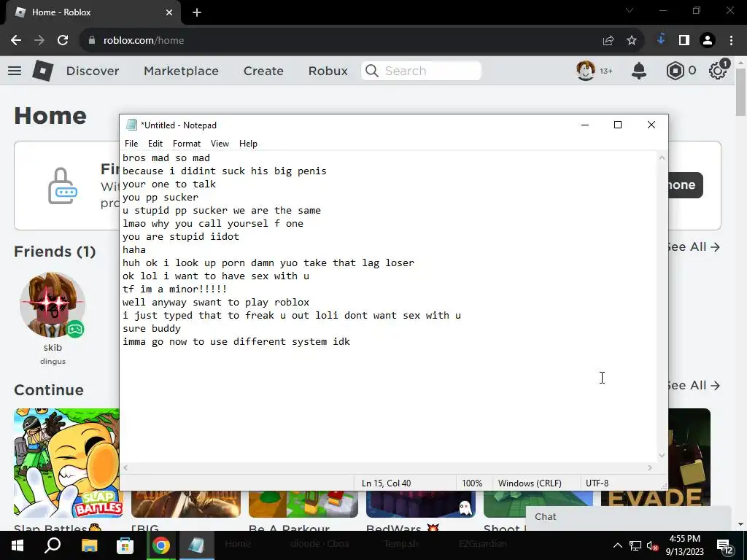Click the Roblox page vertical scrollbar
The height and width of the screenshot is (560, 747).
740,93
